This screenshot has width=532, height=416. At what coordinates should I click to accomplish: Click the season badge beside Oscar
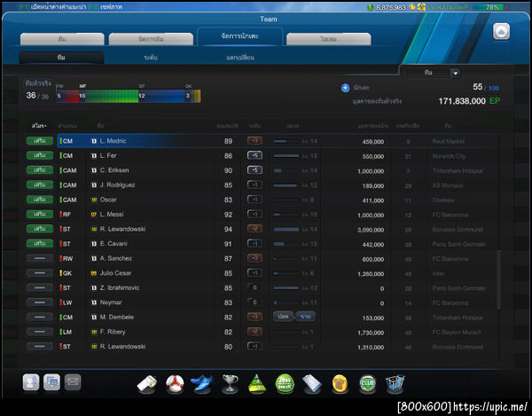tap(94, 200)
